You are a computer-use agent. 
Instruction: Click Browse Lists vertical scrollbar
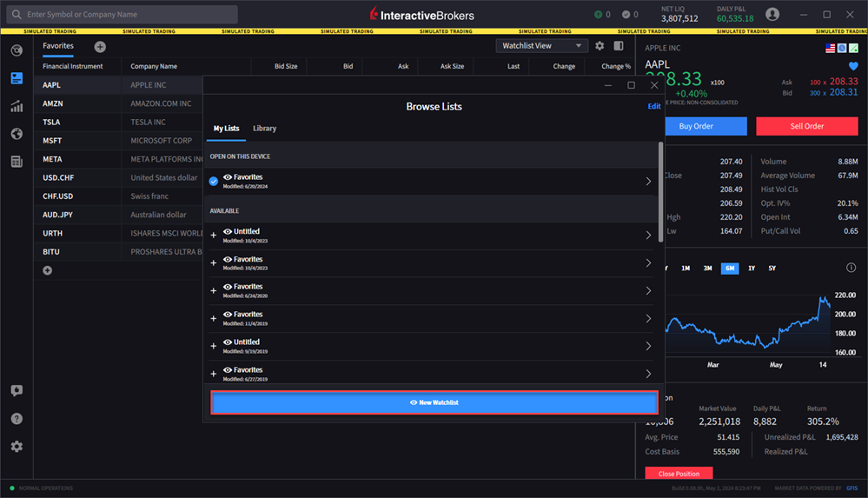[660, 192]
